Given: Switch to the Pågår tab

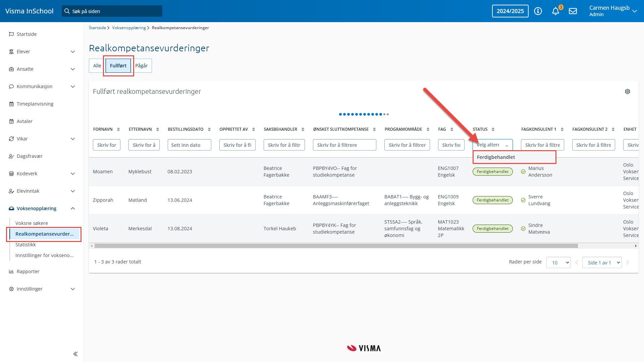Looking at the screenshot, I should pos(142,66).
